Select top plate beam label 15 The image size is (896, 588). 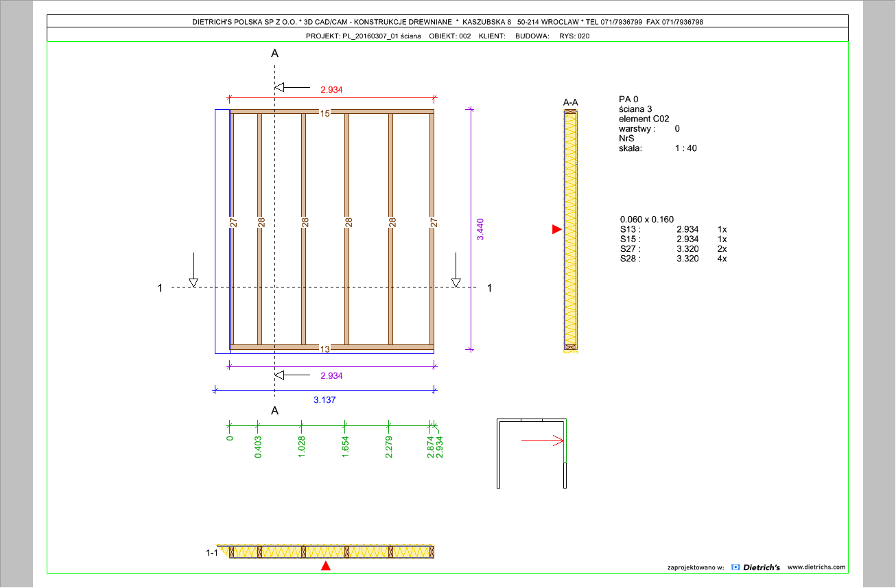(325, 113)
